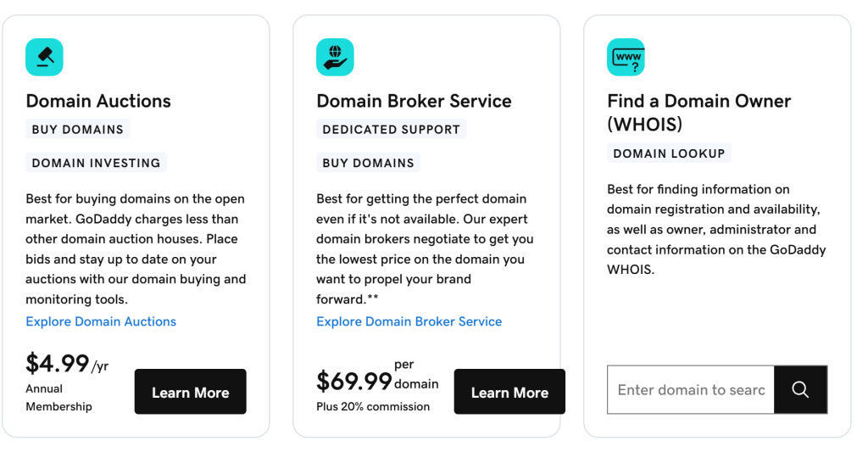Click the $4.99/yr Annual Membership price
Viewport: 868px width, 452px height.
point(67,382)
